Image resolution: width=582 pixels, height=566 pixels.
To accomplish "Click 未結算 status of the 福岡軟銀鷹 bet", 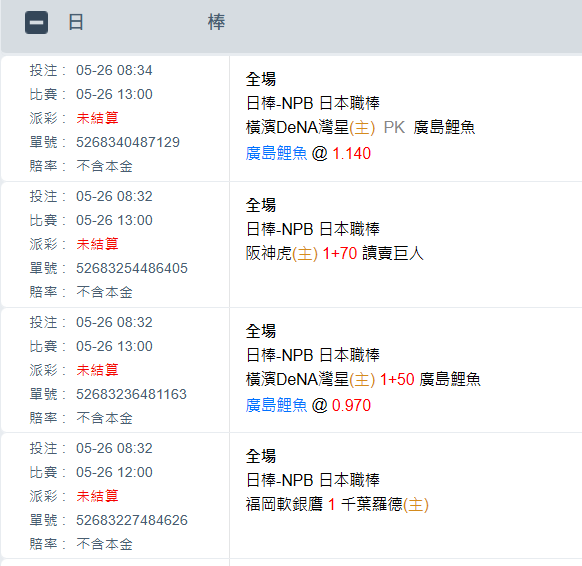I will (97, 496).
